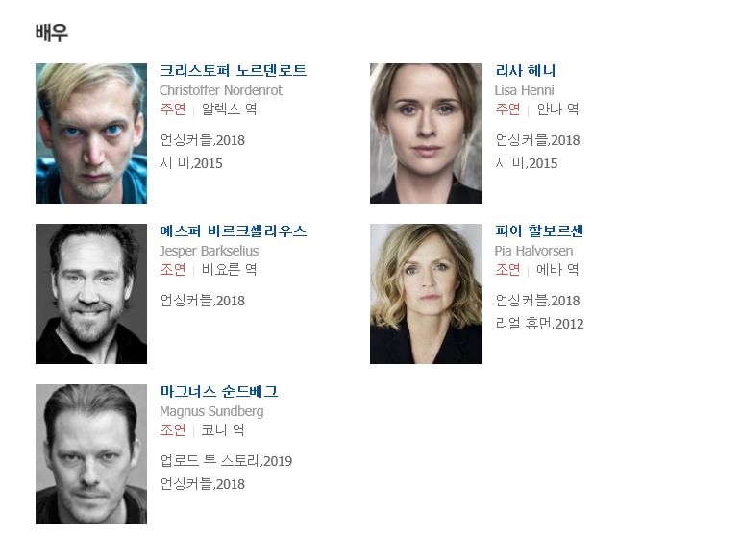Click Pia Halvorsen's portrait thumbnail
Viewport: 741px width, 560px height.
(x=426, y=294)
